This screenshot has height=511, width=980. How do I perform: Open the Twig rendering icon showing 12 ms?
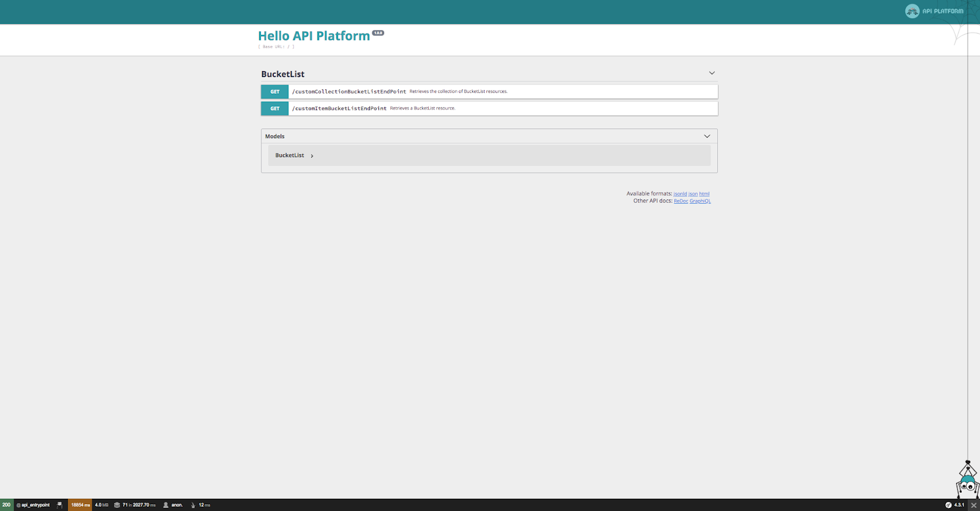pos(193,505)
